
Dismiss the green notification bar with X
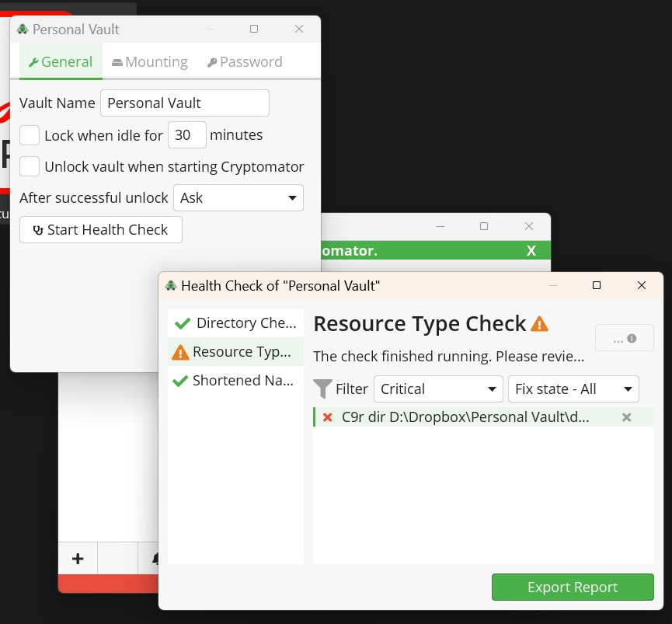click(531, 251)
